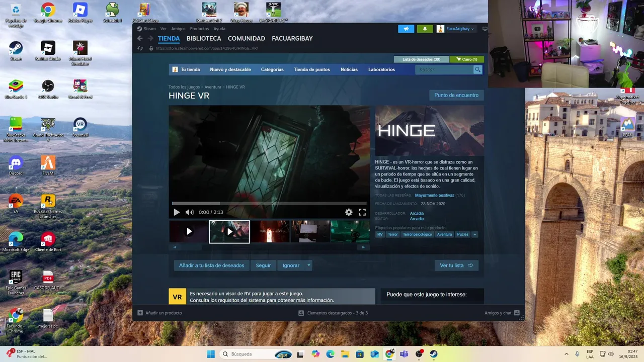Image resolution: width=644 pixels, height=362 pixels.
Task: Open the Ver menu
Action: (x=163, y=29)
